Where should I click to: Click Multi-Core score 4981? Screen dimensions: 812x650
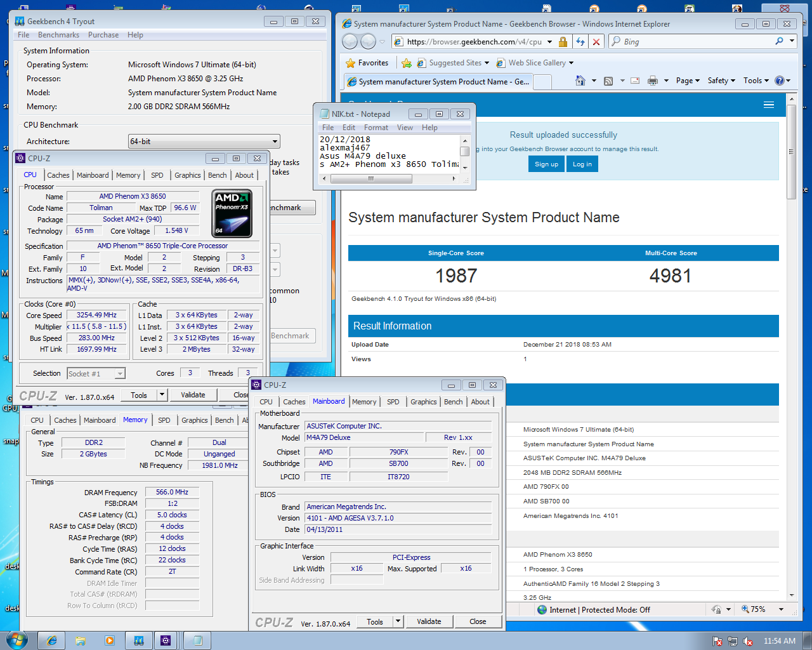pos(671,275)
